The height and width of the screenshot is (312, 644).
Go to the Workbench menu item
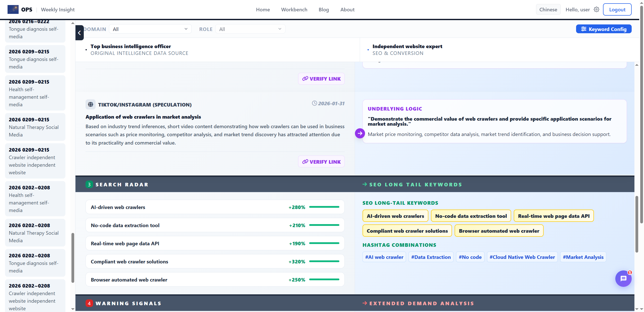[294, 10]
